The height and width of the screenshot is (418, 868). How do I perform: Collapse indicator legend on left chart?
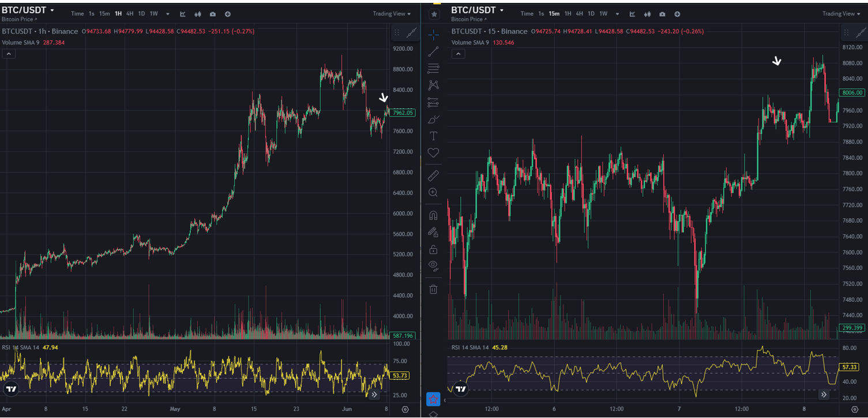click(9, 54)
